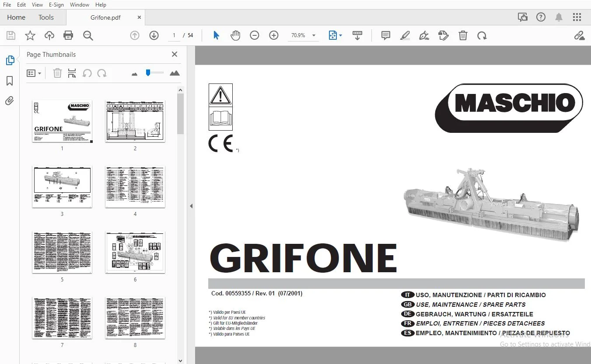591x364 pixels.
Task: Open the apps grid menu
Action: 577,17
